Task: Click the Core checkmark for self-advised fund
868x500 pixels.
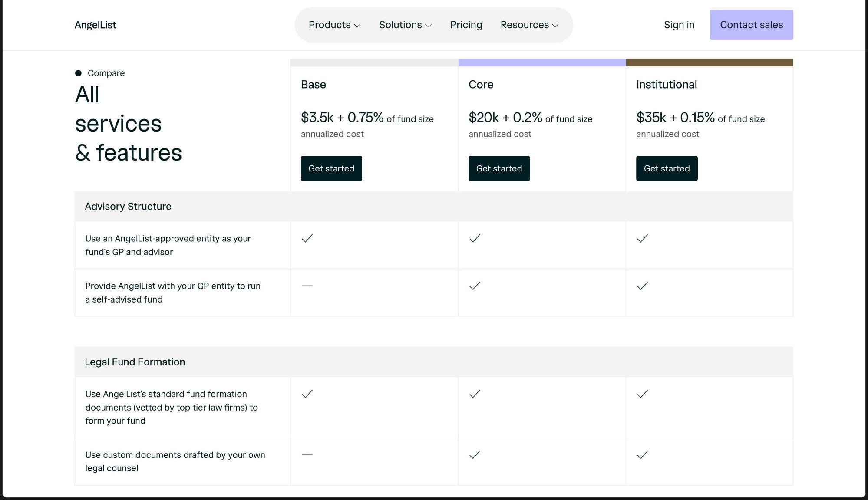Action: (x=475, y=286)
